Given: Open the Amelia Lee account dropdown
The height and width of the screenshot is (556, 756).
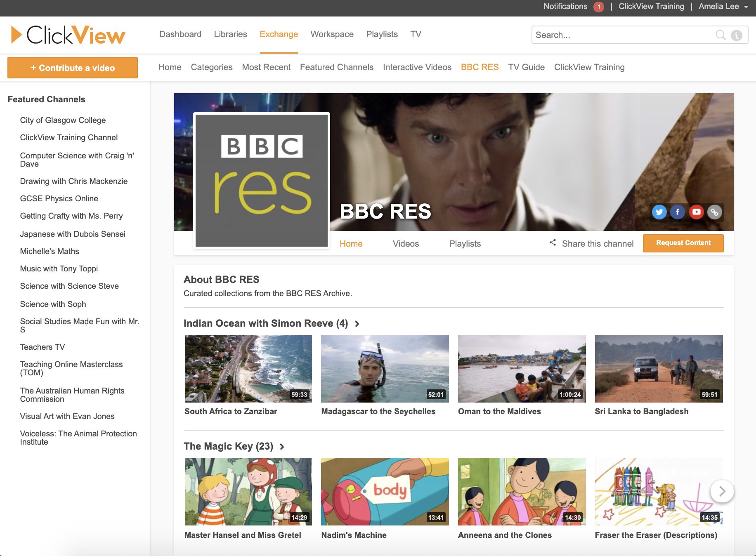Looking at the screenshot, I should pyautogui.click(x=723, y=7).
